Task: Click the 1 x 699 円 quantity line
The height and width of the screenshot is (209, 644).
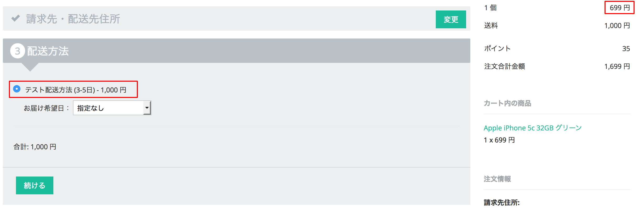Action: point(499,140)
